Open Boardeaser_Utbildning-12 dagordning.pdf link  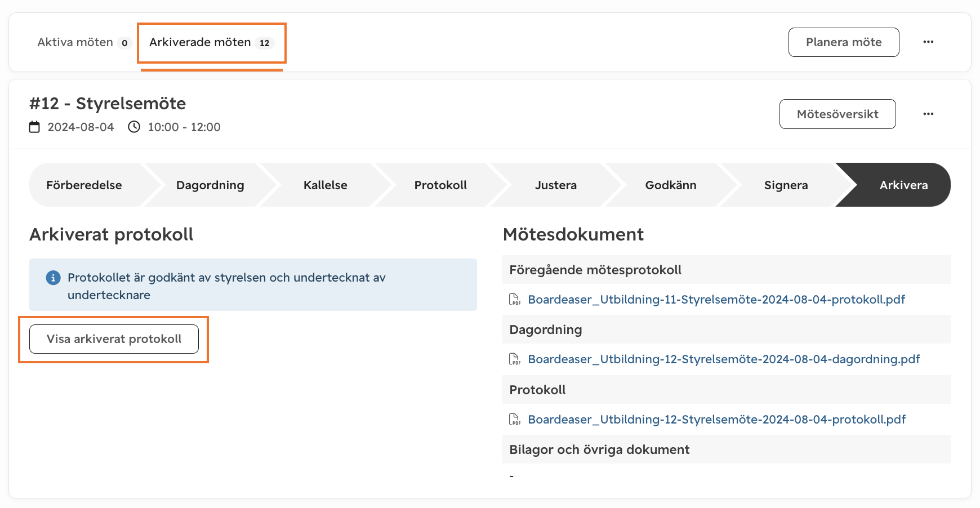pyautogui.click(x=724, y=359)
